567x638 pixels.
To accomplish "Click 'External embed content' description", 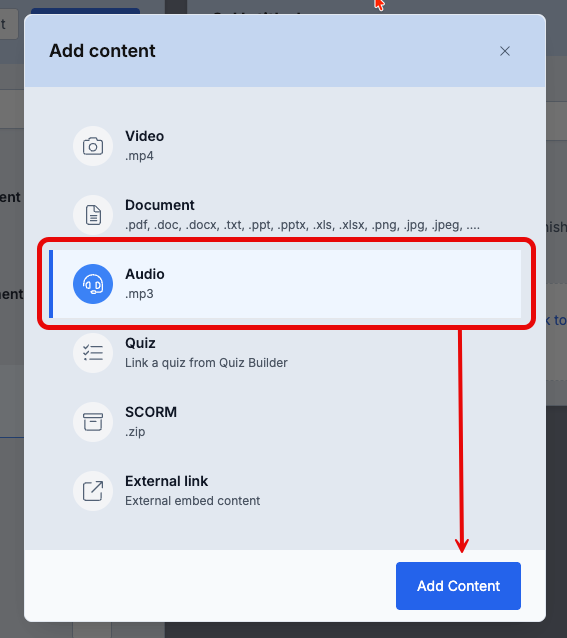I will pos(192,500).
